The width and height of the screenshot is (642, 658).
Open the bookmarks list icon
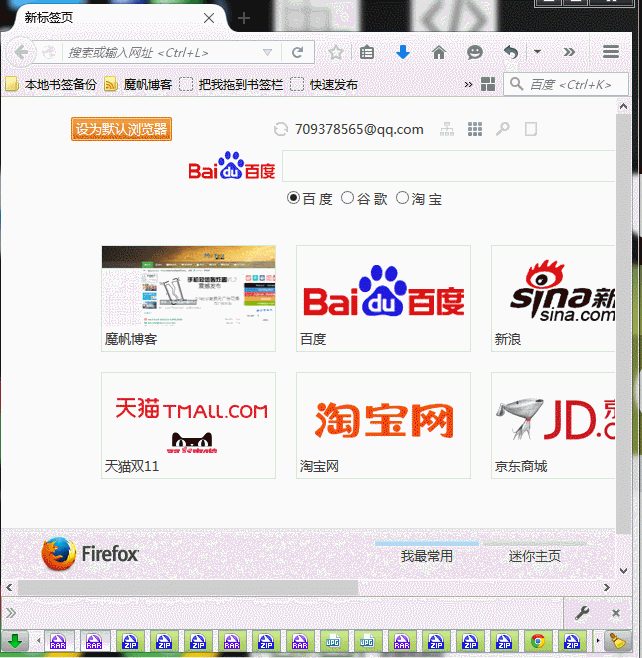[x=367, y=52]
